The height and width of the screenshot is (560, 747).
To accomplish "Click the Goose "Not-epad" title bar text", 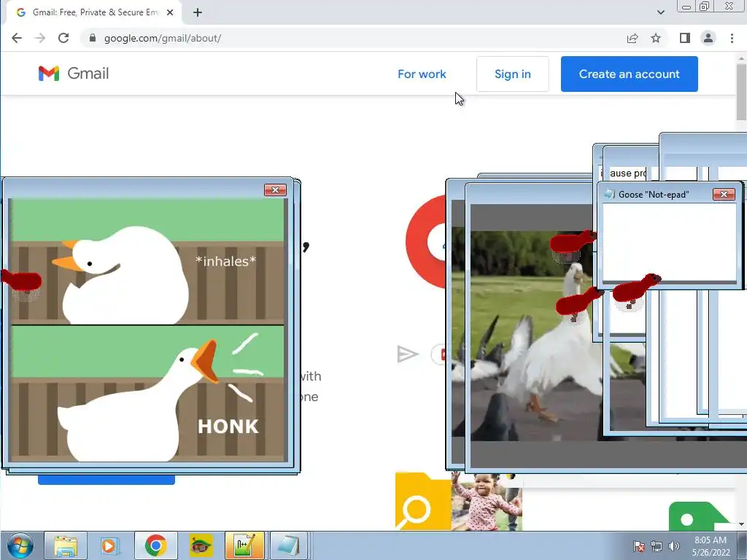I will pos(654,194).
